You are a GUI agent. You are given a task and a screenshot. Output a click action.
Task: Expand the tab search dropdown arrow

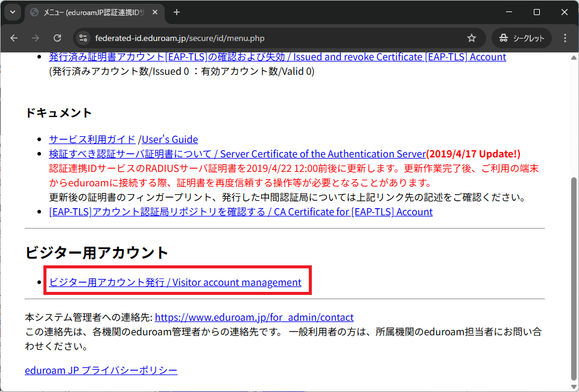13,12
